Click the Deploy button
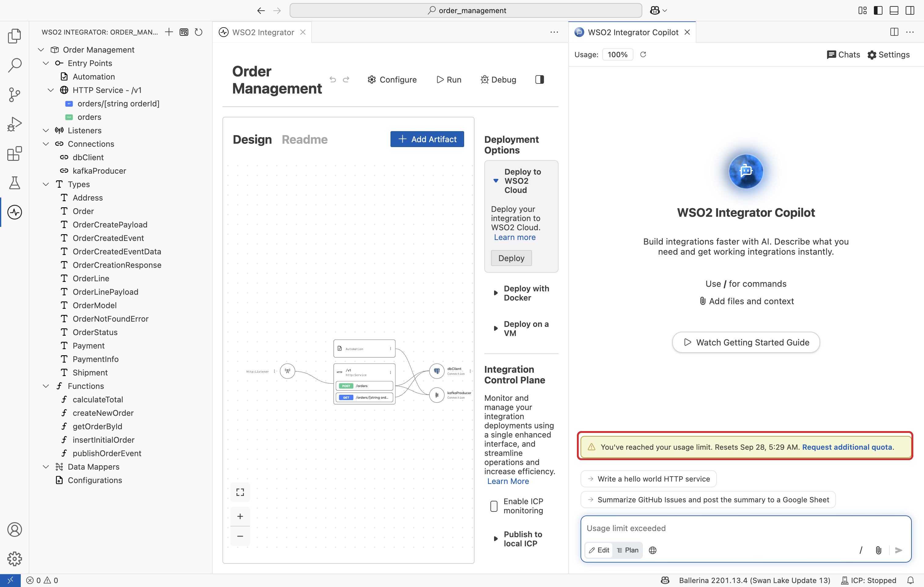 tap(511, 258)
